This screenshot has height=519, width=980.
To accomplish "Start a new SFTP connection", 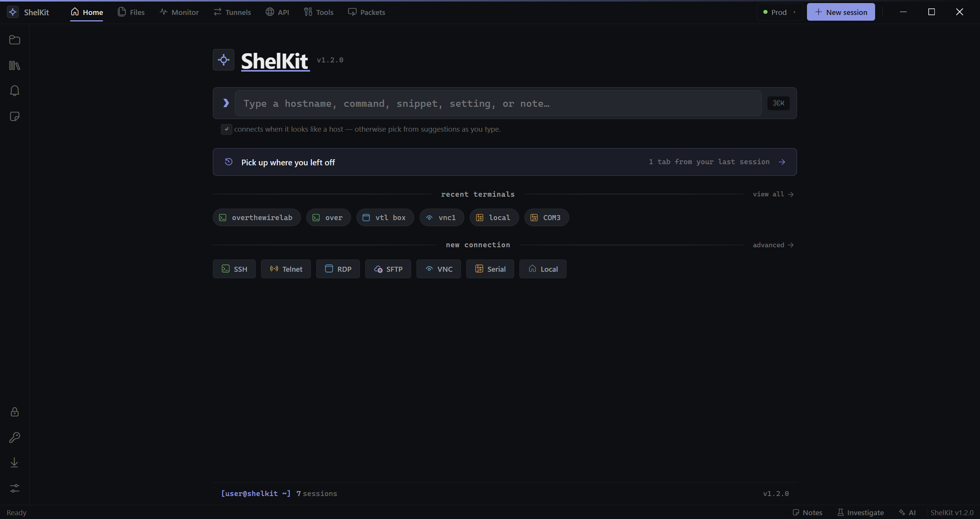I will (x=388, y=269).
